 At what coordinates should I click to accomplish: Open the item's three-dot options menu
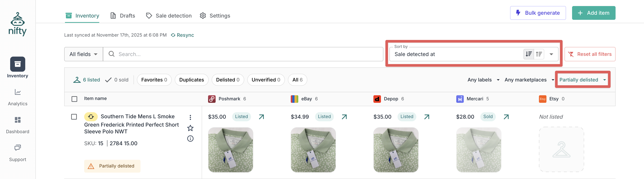tap(190, 117)
